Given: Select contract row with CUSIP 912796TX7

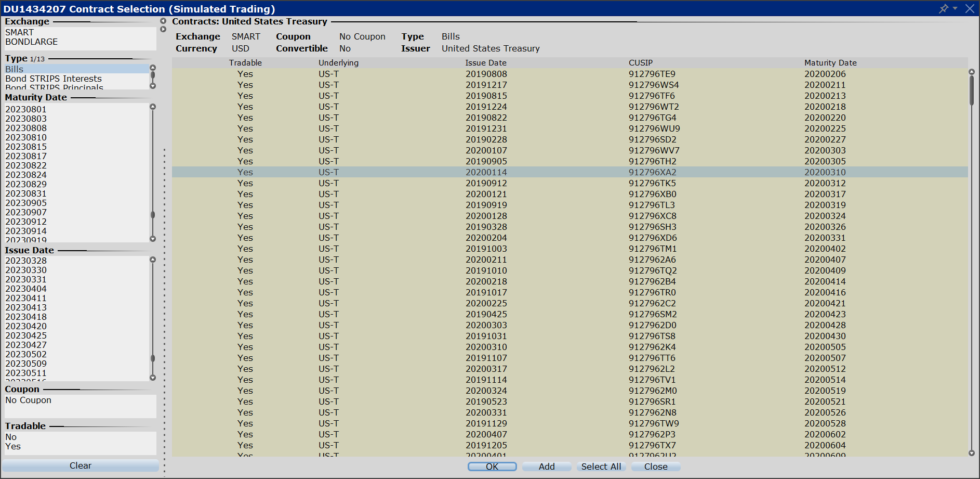Looking at the screenshot, I should [x=570, y=445].
